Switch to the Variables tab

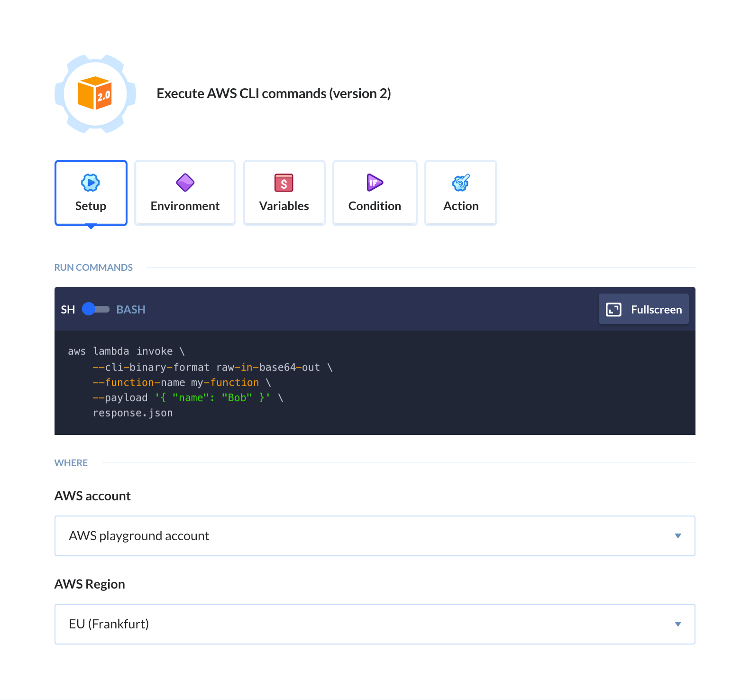coord(284,193)
